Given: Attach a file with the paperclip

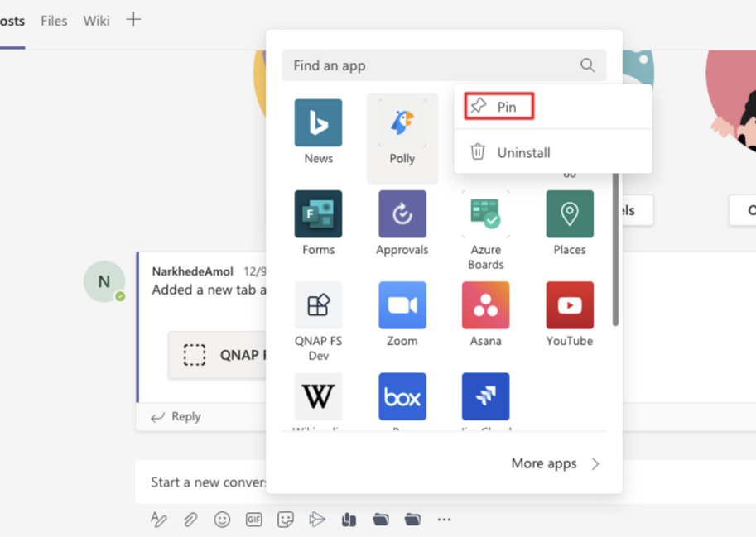Looking at the screenshot, I should coord(190,520).
